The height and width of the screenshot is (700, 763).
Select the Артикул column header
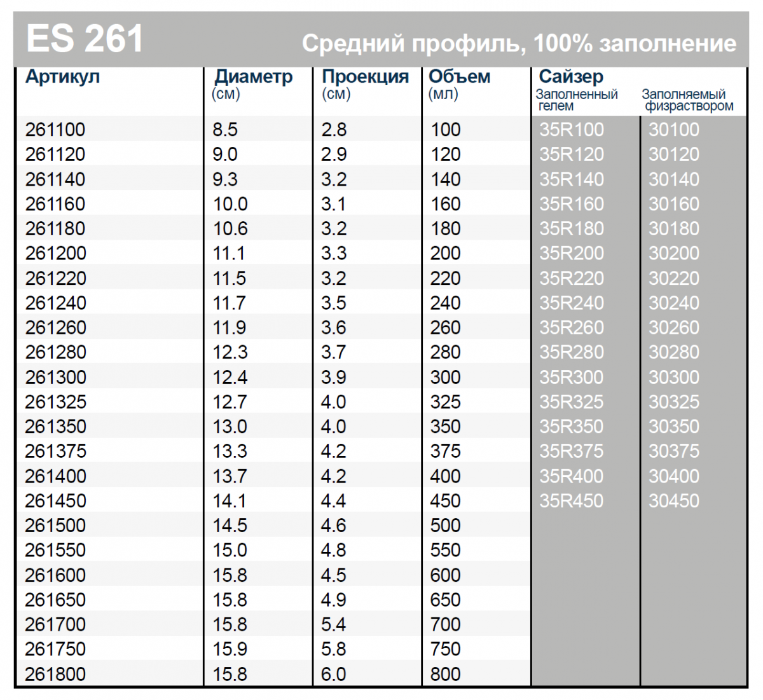coord(62,77)
